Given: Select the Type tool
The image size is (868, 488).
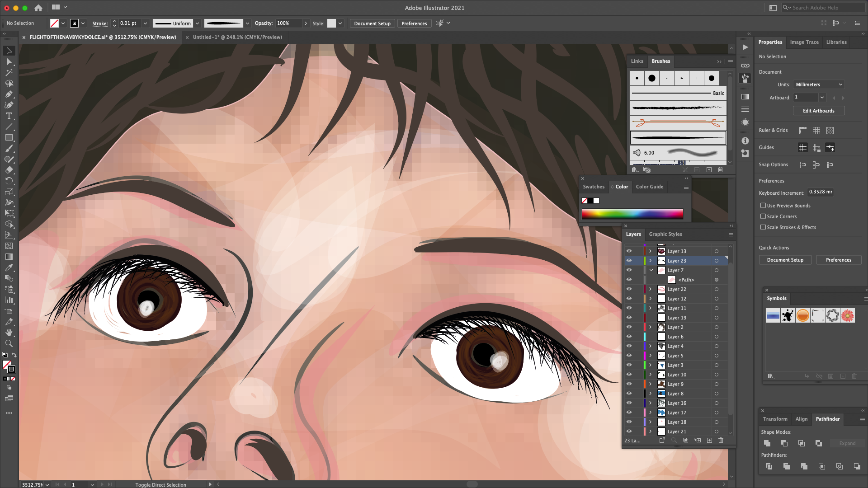Looking at the screenshot, I should [x=9, y=116].
